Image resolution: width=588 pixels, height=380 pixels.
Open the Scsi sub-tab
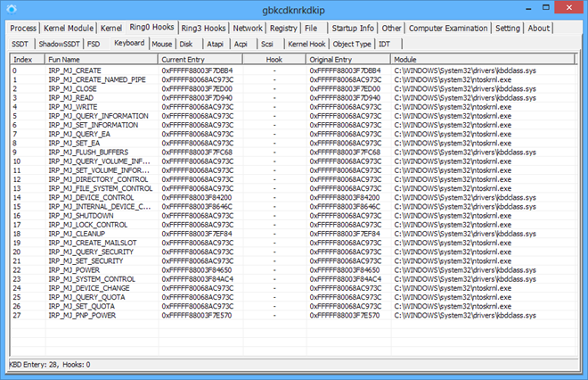pos(267,45)
